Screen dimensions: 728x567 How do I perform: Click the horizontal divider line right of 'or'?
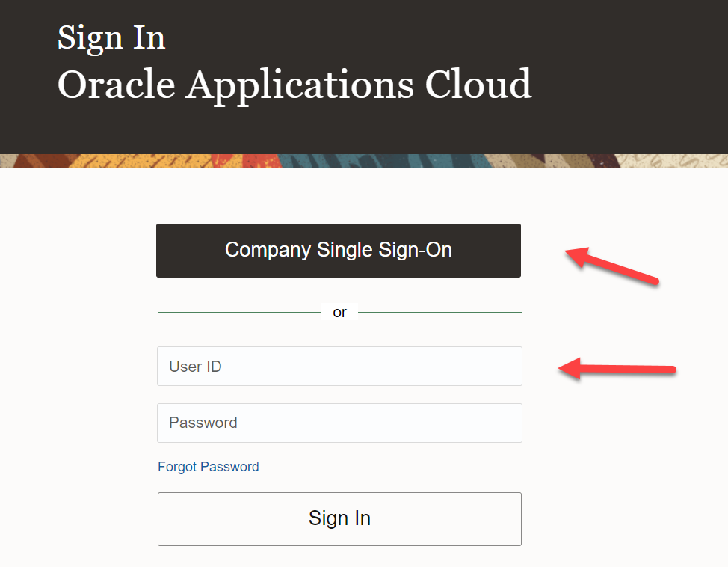pos(441,312)
